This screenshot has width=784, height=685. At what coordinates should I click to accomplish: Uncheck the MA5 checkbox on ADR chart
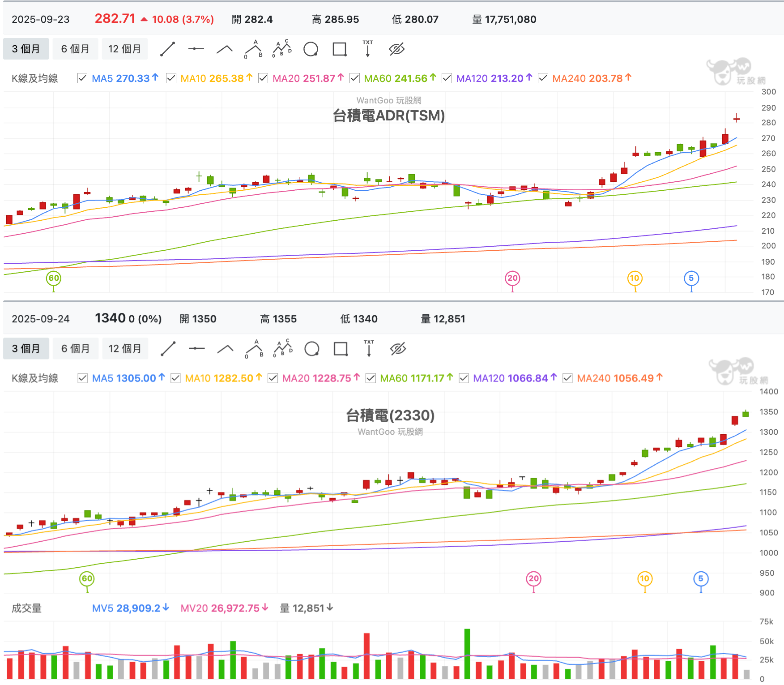(82, 78)
